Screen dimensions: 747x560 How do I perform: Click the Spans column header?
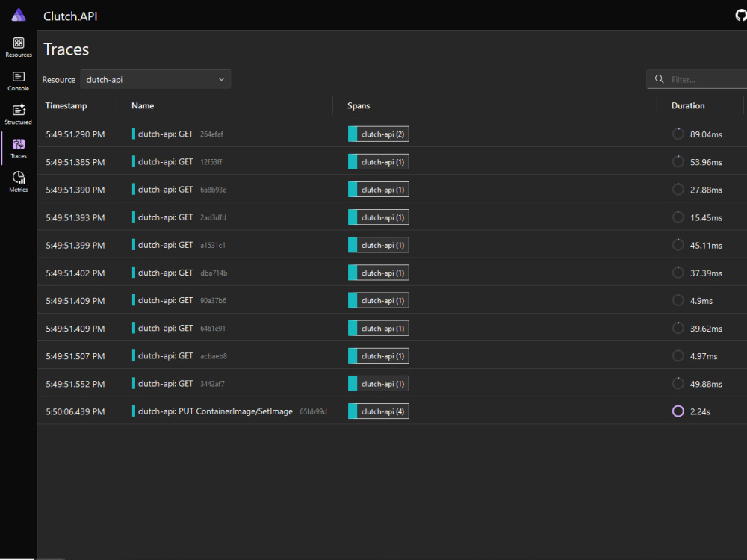click(x=359, y=106)
